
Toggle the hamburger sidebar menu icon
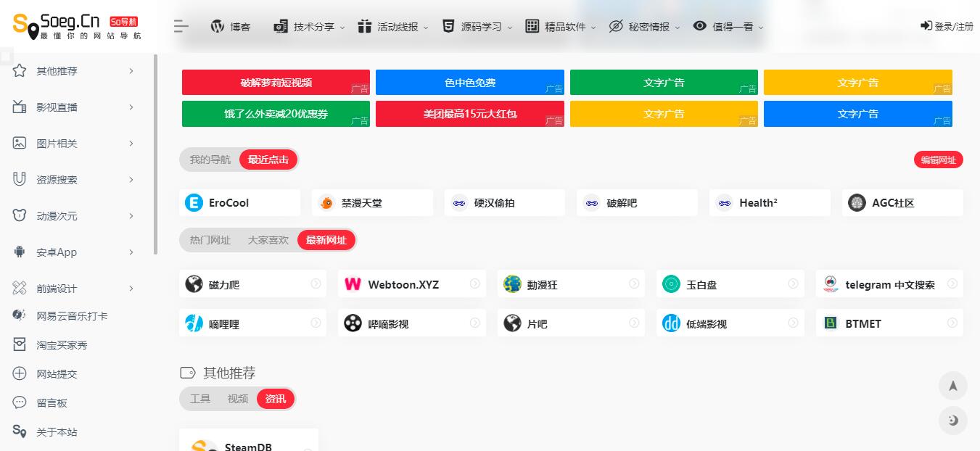(181, 27)
